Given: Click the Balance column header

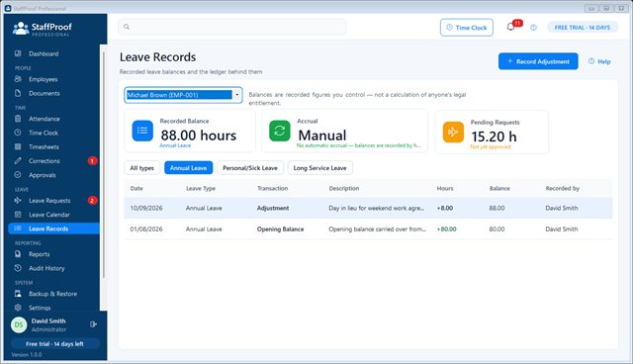Looking at the screenshot, I should click(x=499, y=188).
